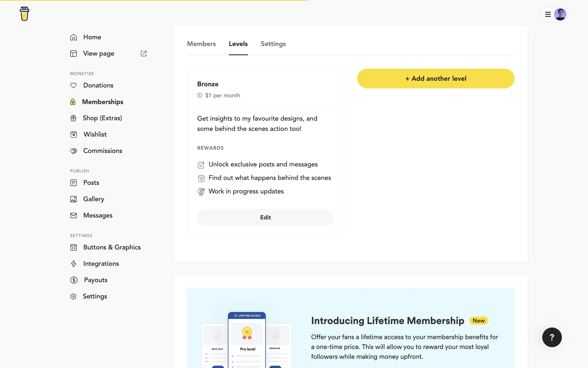Open Buttons & Graphics settings
Image resolution: width=588 pixels, height=368 pixels.
click(112, 247)
